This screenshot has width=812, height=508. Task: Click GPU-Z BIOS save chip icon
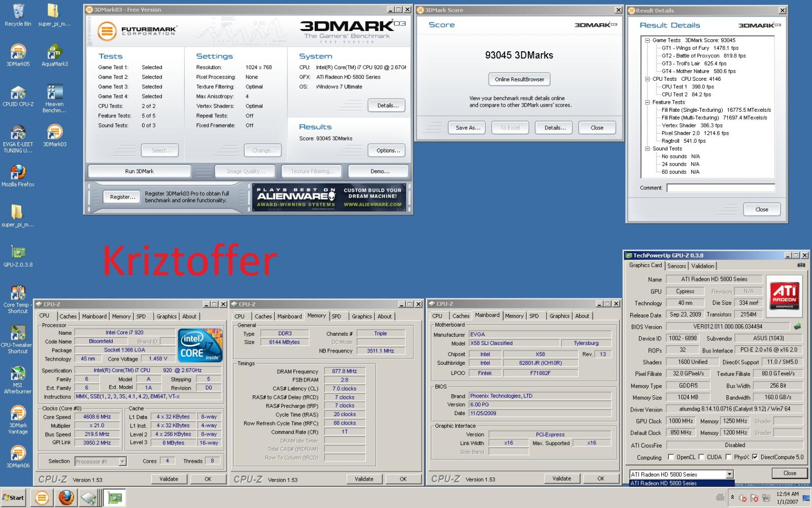click(797, 327)
